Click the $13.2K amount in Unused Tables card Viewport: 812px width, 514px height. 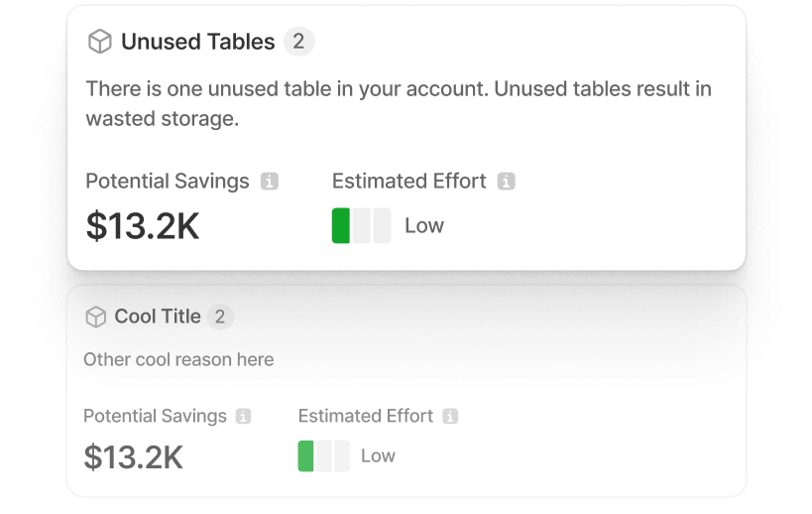point(143,226)
